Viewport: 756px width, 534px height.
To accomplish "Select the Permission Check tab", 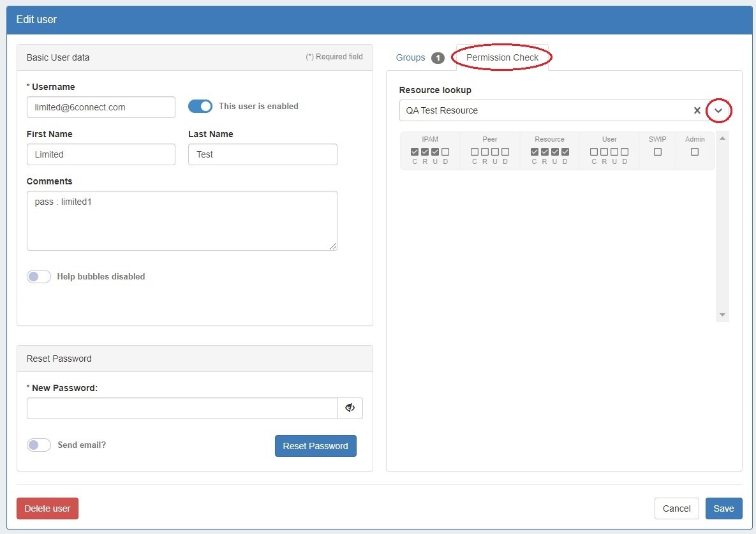I will 502,58.
